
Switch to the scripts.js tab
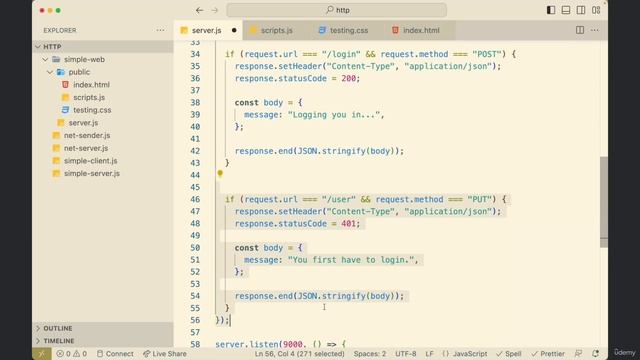point(277,30)
